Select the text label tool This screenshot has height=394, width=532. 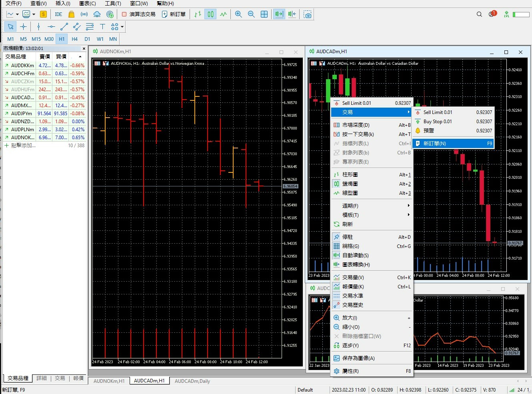(102, 27)
